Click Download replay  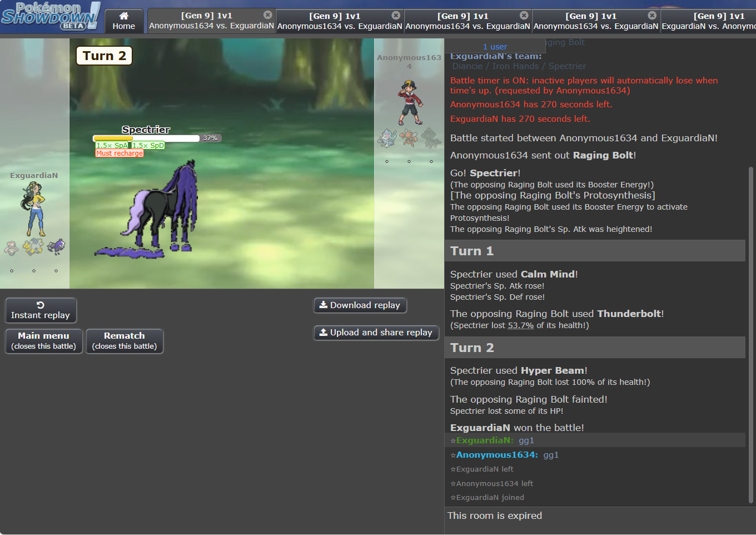(x=360, y=305)
